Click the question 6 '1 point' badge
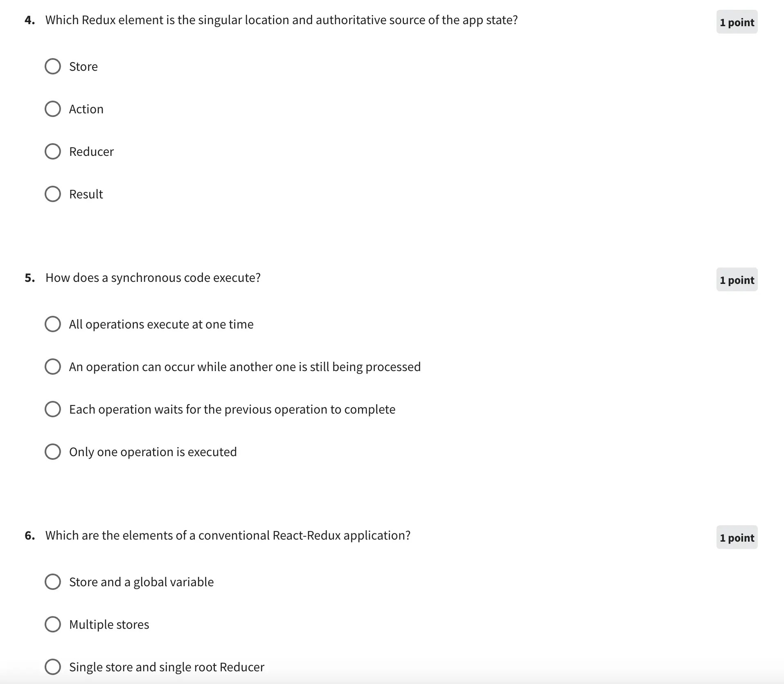784x684 pixels. click(x=737, y=538)
